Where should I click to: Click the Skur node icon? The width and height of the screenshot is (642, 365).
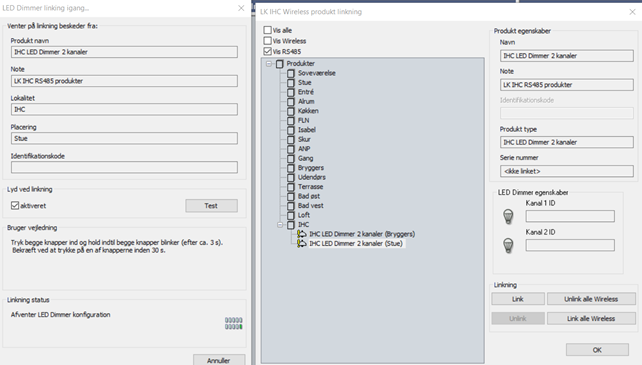291,139
